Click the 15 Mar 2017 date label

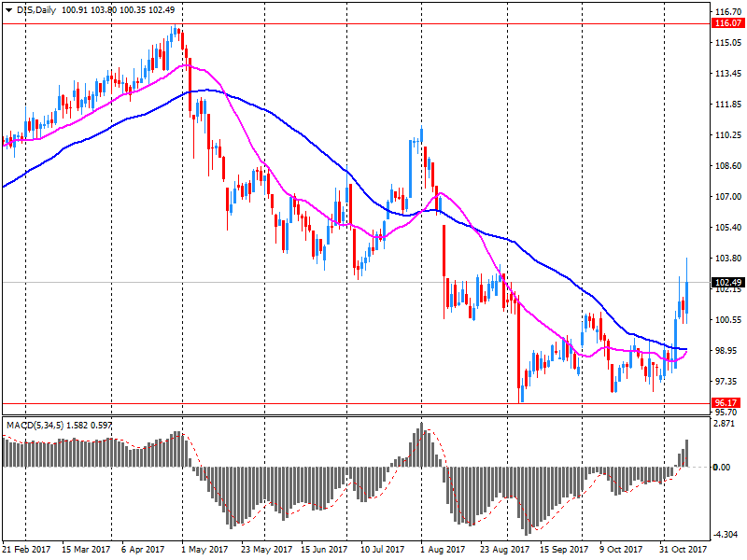[86, 550]
